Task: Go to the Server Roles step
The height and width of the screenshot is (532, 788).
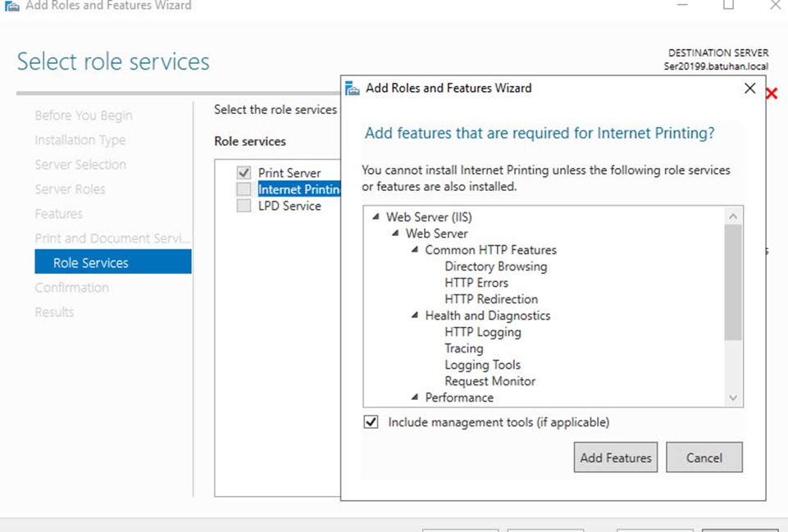Action: (70, 189)
